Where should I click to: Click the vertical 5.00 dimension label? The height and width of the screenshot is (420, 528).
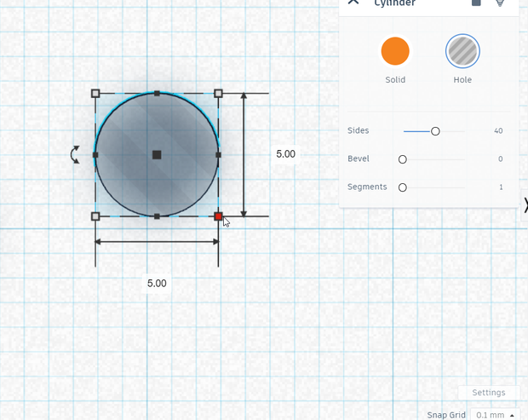[x=285, y=154]
